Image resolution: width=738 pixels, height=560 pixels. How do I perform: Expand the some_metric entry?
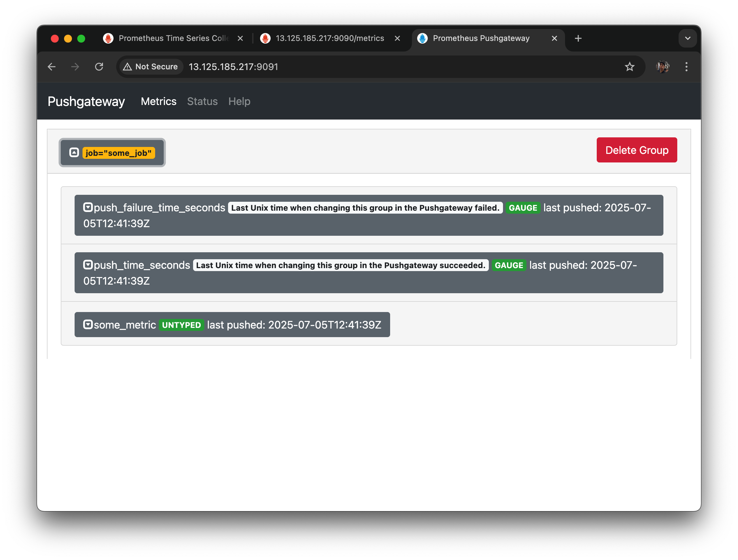88,324
